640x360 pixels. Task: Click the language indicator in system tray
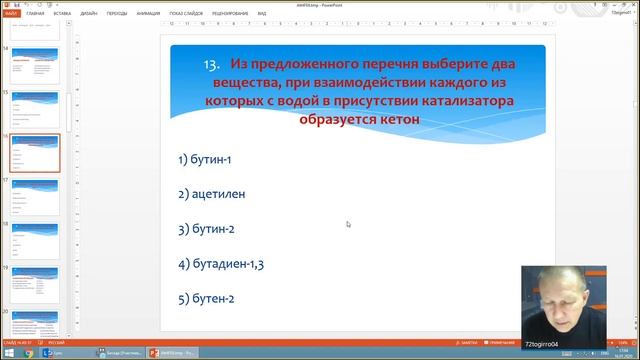pos(605,353)
